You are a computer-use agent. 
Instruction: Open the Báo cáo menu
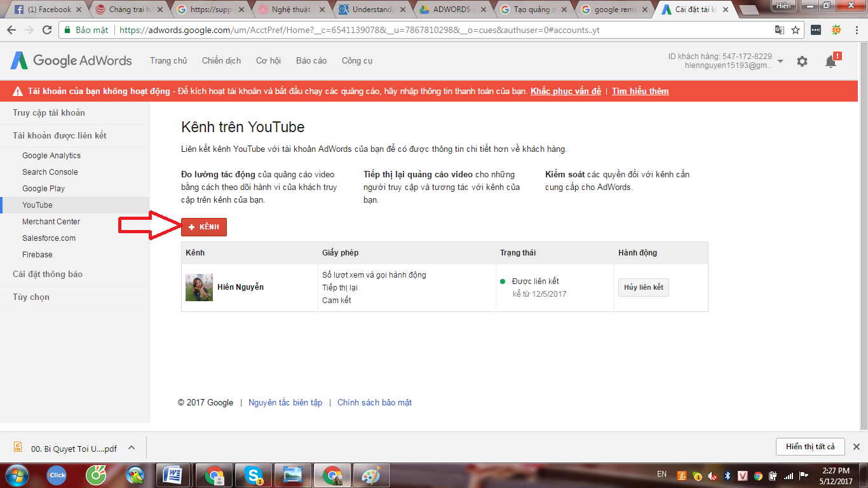[311, 60]
